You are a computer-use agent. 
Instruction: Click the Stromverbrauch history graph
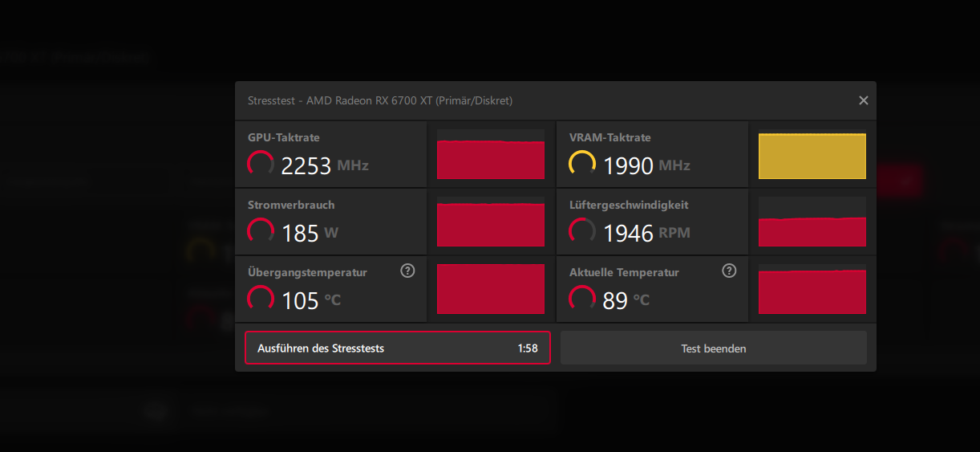point(491,222)
